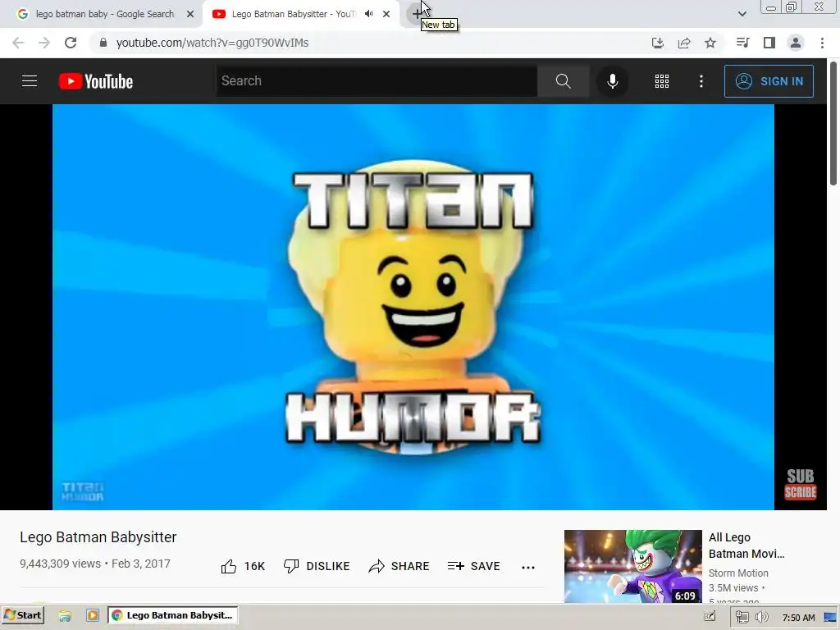Share this page from the address bar

tap(684, 43)
